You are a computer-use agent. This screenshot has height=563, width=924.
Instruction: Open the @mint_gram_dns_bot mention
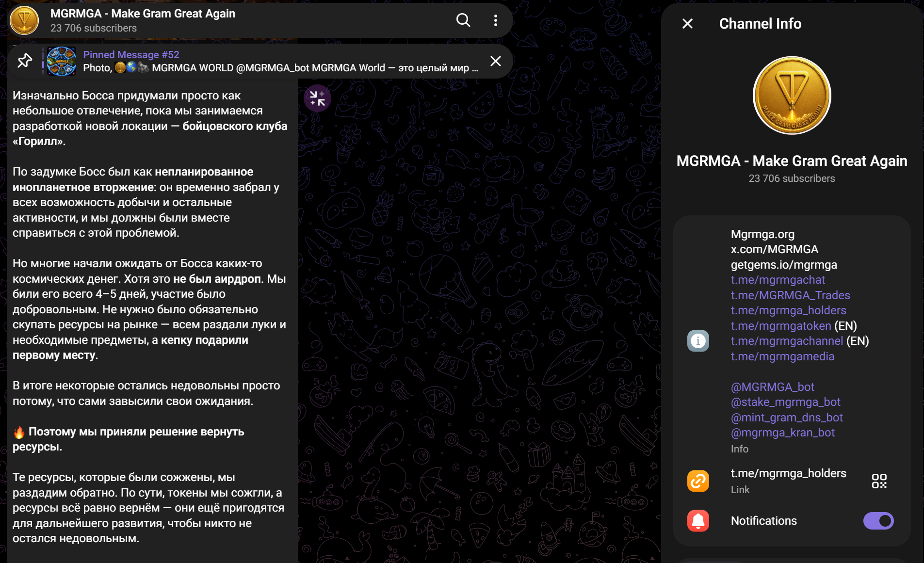[x=787, y=418]
